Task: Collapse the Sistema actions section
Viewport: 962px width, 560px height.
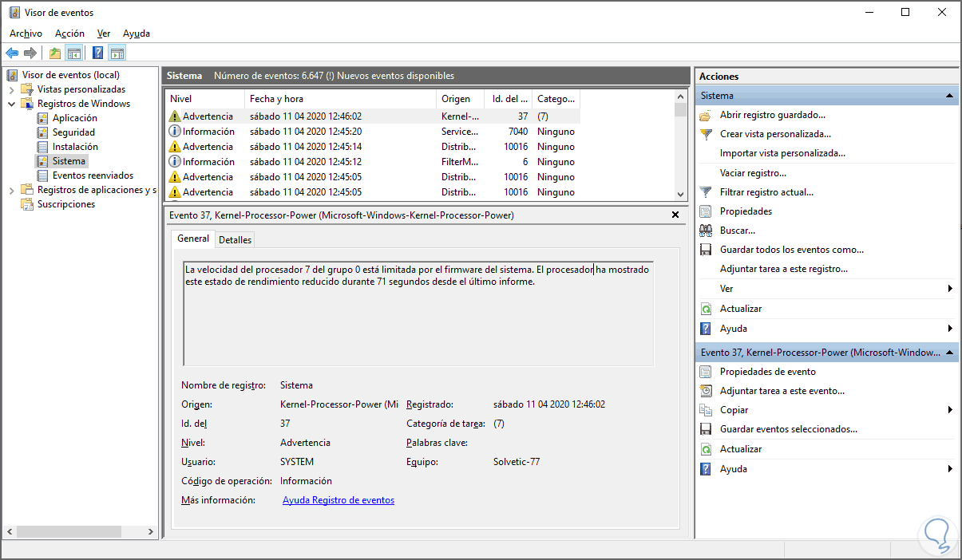Action: coord(949,96)
